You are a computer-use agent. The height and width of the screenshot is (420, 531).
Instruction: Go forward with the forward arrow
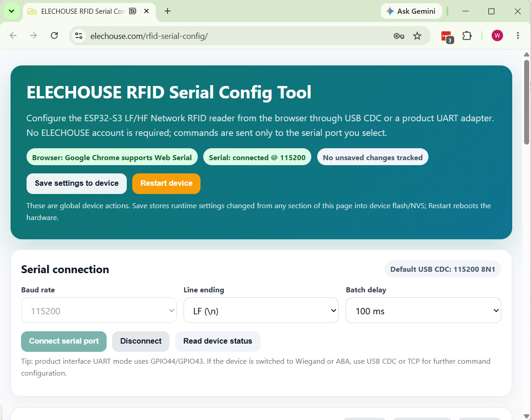pos(33,36)
